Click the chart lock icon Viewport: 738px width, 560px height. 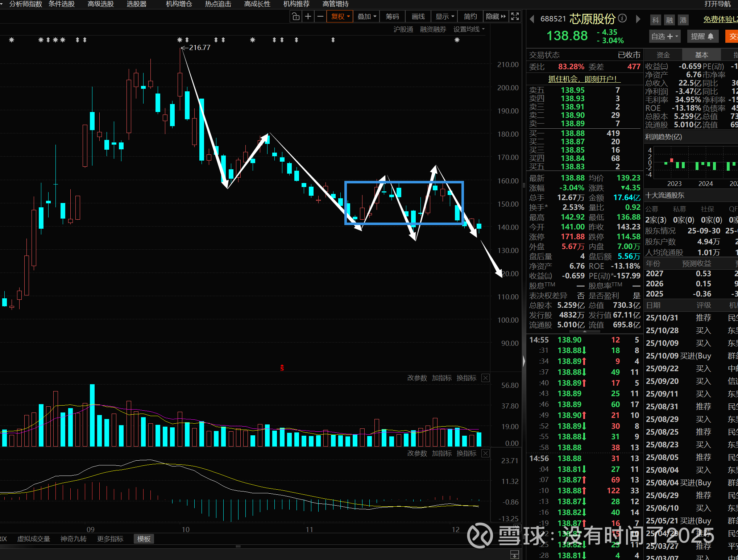tap(296, 16)
